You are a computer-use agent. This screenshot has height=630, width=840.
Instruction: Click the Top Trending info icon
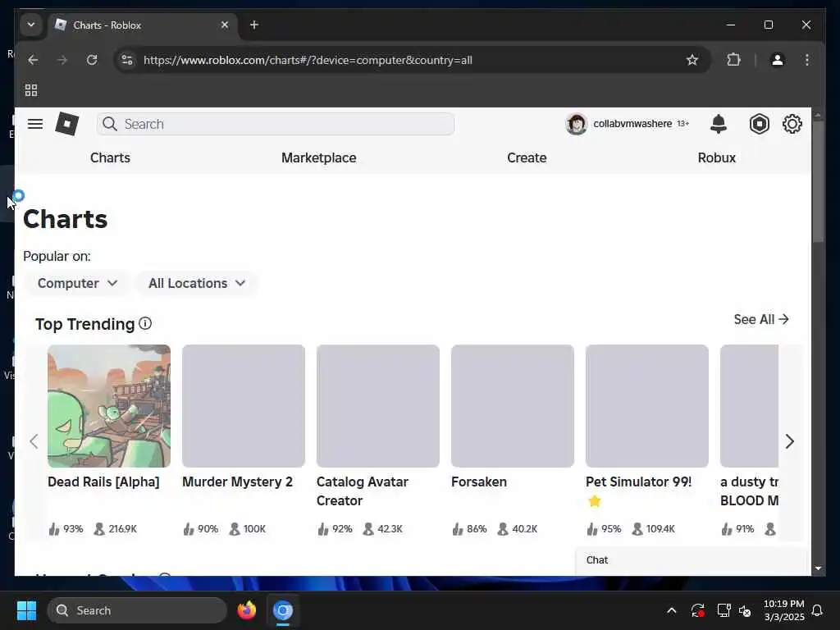(145, 323)
